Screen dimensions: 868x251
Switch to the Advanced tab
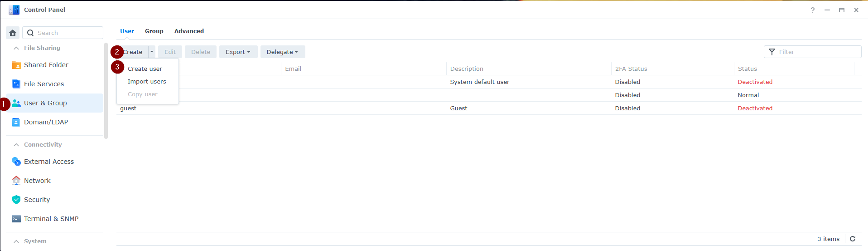click(x=189, y=31)
